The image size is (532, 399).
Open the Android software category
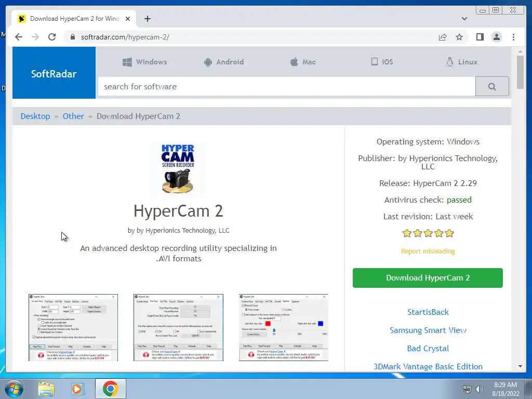pos(224,62)
